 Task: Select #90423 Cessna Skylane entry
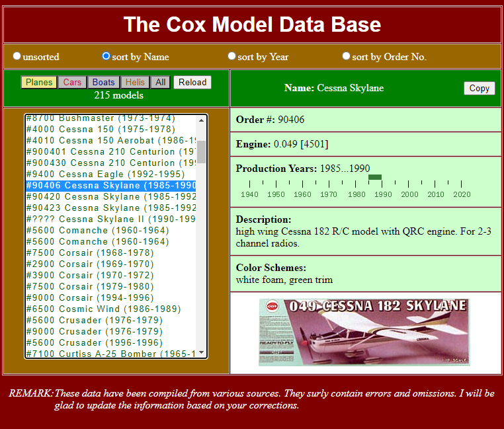point(111,208)
